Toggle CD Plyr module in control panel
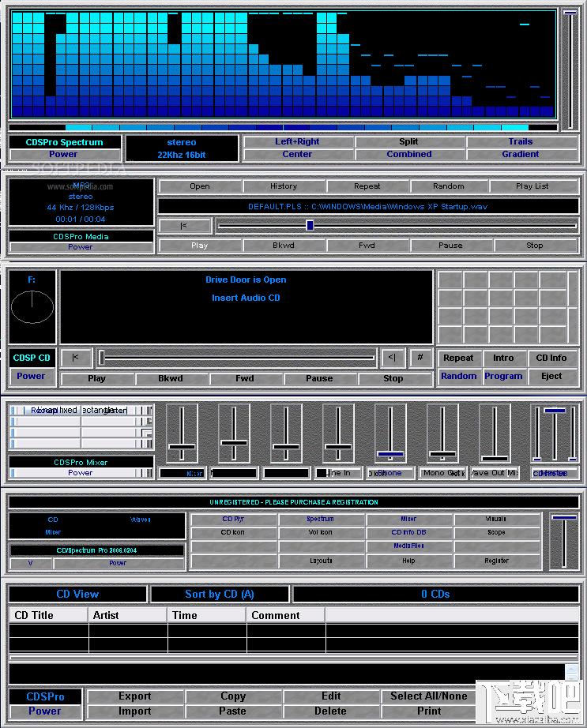This screenshot has height=728, width=587. (234, 519)
